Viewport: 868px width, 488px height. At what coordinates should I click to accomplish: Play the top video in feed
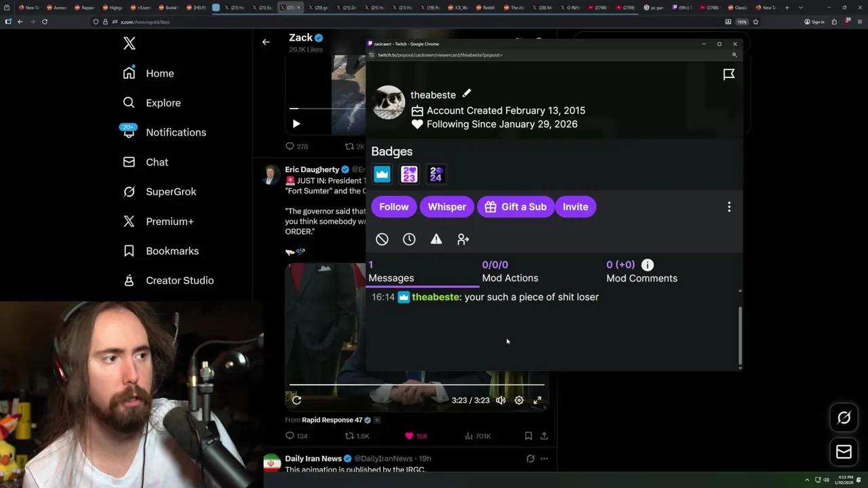[296, 124]
